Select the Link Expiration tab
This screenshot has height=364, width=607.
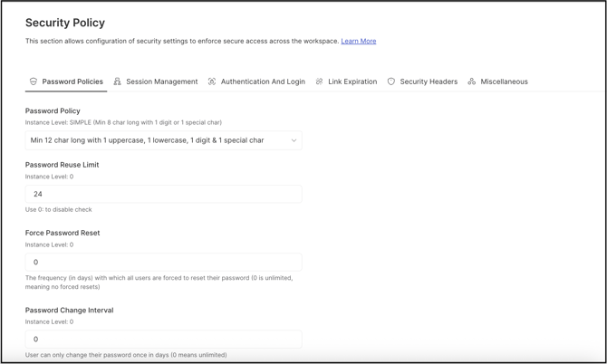(346, 81)
